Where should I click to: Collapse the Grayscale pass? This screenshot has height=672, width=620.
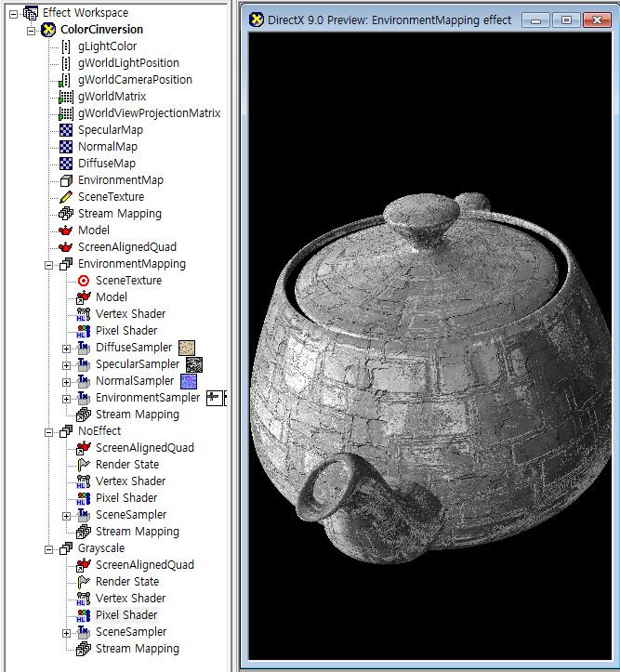(x=49, y=549)
